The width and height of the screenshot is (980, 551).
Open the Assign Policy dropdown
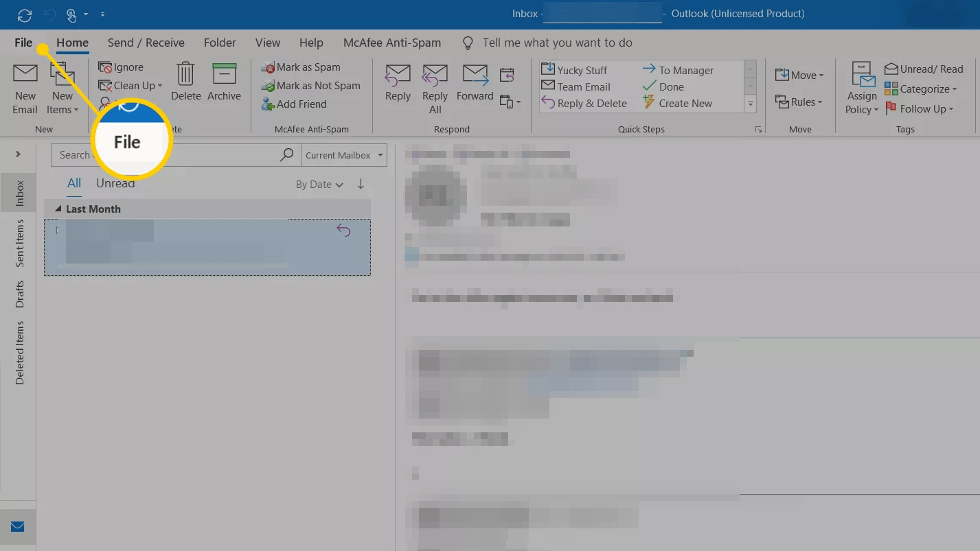point(862,89)
